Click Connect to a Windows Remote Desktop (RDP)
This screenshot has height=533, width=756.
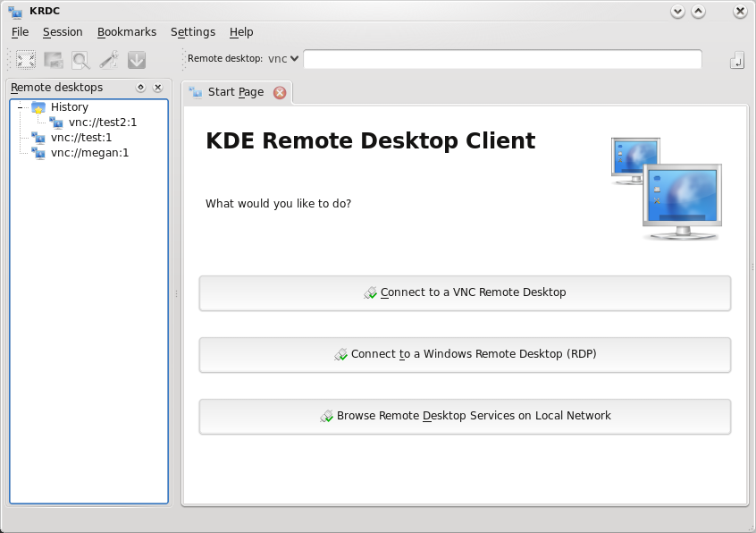(465, 354)
